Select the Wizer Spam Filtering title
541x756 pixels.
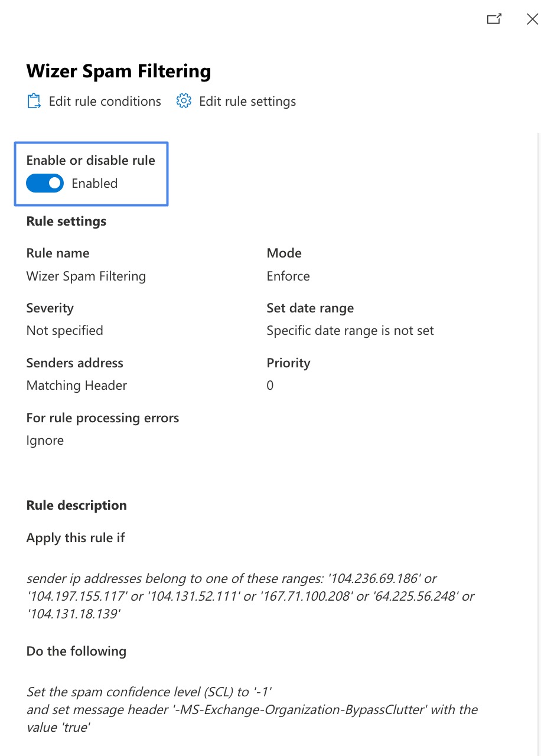point(118,71)
